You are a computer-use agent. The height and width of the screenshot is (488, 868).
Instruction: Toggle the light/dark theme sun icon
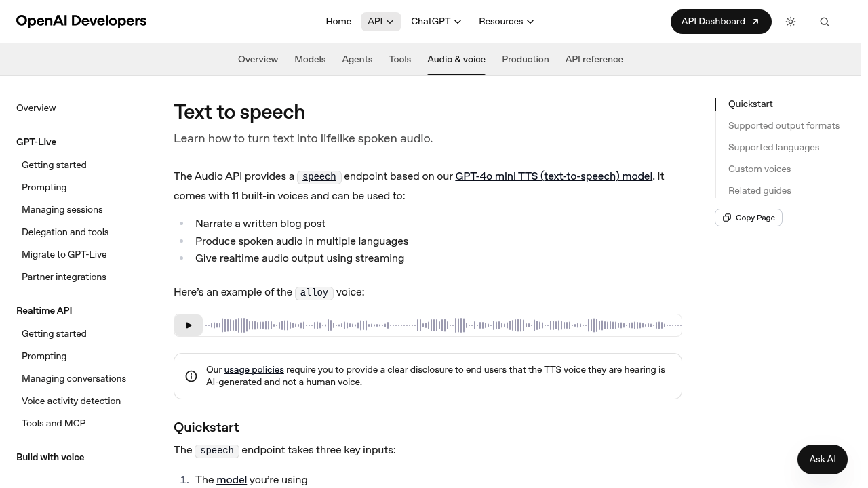pyautogui.click(x=791, y=22)
